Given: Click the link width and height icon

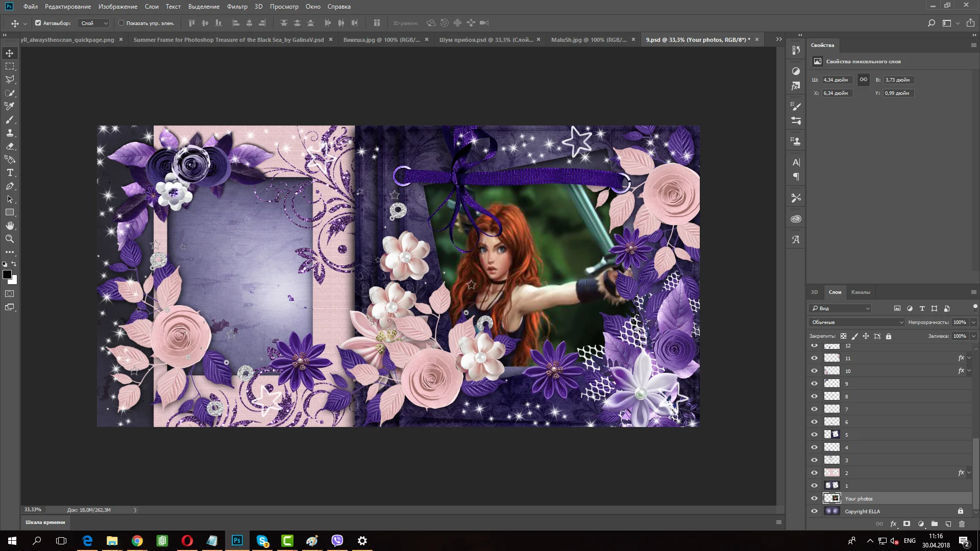Looking at the screenshot, I should 863,80.
